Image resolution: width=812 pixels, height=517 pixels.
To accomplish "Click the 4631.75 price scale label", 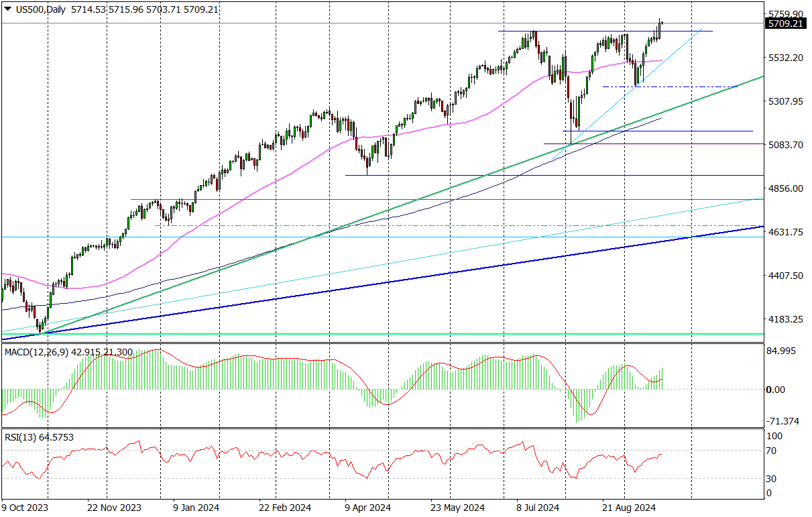I will point(786,232).
